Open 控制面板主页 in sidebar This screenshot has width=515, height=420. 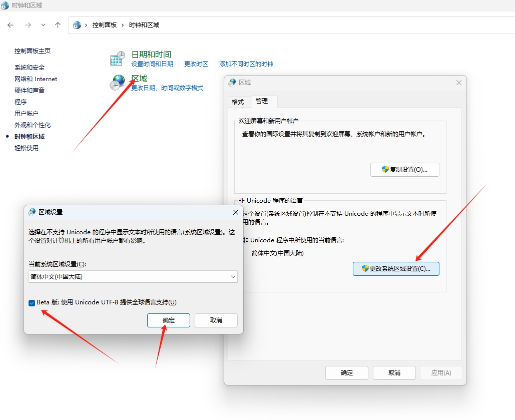[33, 51]
